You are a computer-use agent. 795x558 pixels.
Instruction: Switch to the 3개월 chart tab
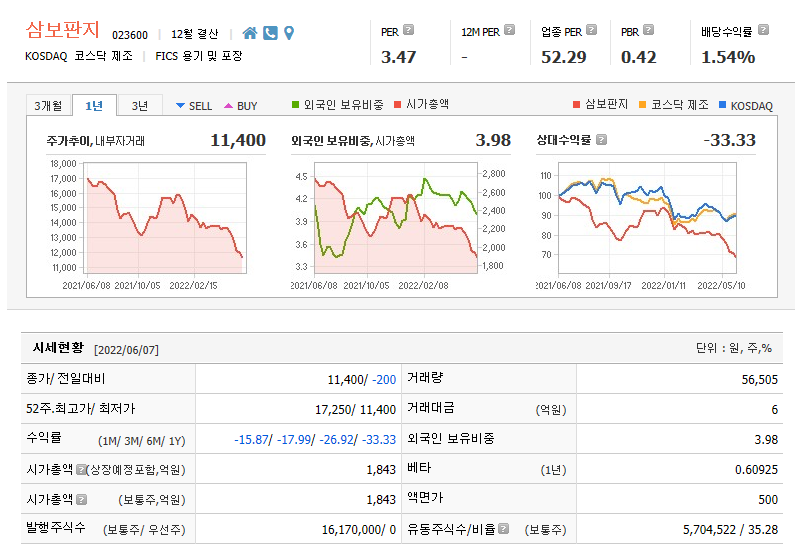[x=49, y=105]
